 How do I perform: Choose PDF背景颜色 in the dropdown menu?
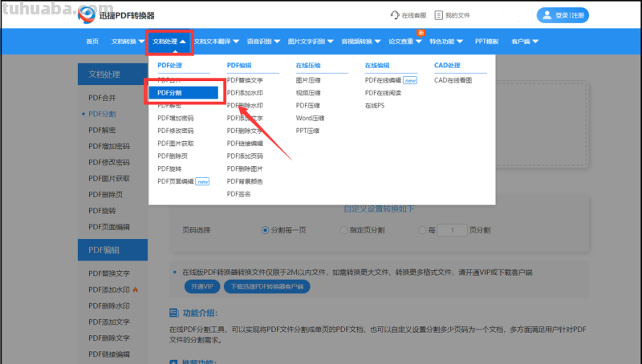pyautogui.click(x=245, y=181)
